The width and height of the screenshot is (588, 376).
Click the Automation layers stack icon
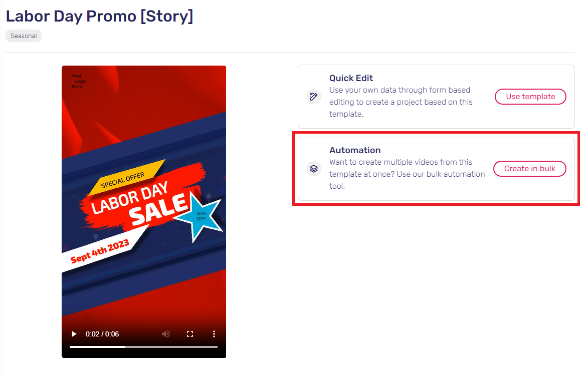[314, 169]
